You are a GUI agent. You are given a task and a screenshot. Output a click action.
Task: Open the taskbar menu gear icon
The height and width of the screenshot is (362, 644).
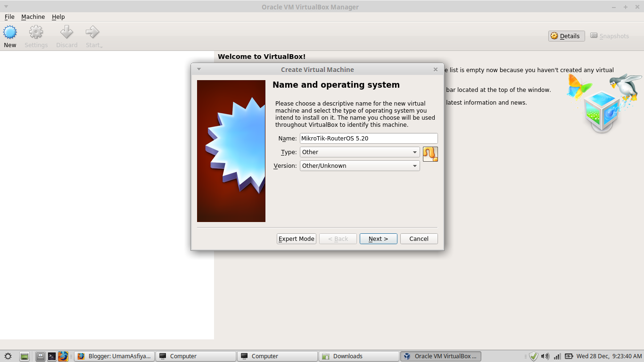click(x=8, y=356)
